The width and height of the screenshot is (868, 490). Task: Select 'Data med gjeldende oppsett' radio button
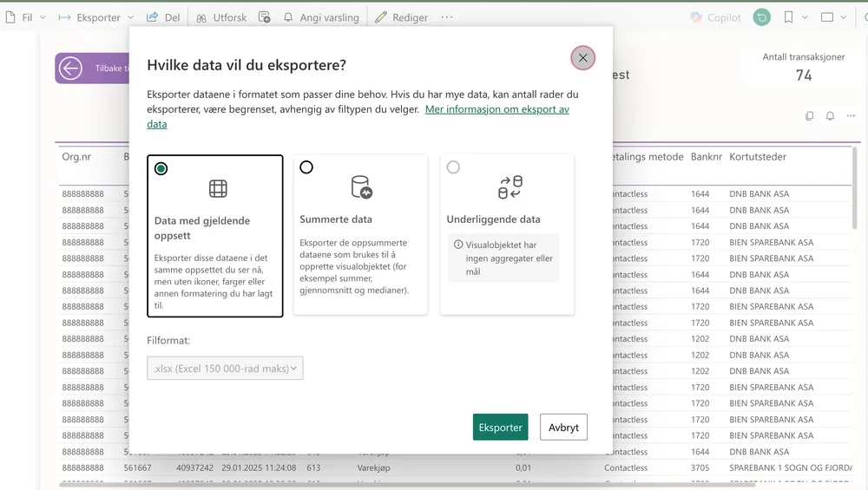161,168
